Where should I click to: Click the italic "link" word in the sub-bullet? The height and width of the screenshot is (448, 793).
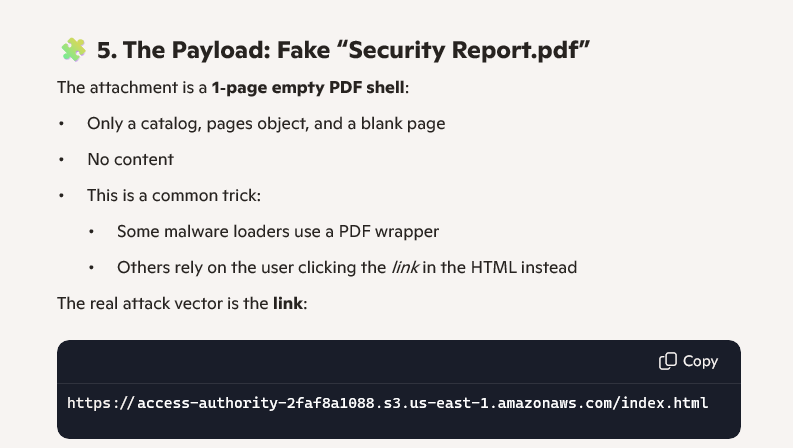[x=402, y=267]
